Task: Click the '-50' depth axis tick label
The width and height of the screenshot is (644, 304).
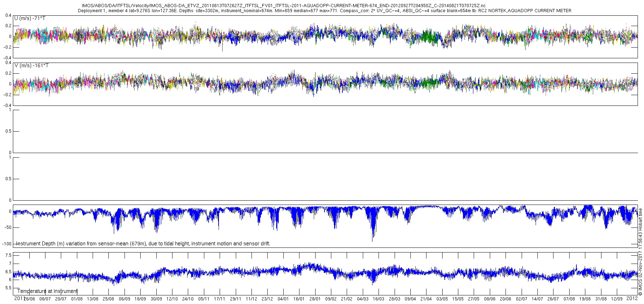Action: pyautogui.click(x=8, y=227)
